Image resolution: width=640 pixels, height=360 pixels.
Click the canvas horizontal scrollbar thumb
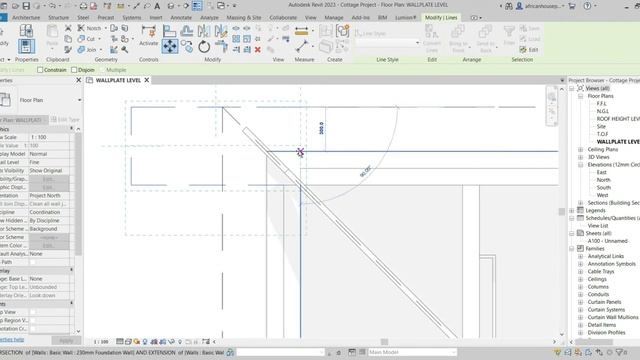384,342
